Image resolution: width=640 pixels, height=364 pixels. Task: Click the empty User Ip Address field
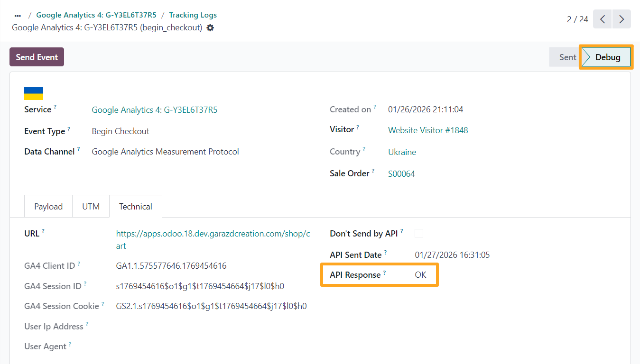tap(213, 327)
